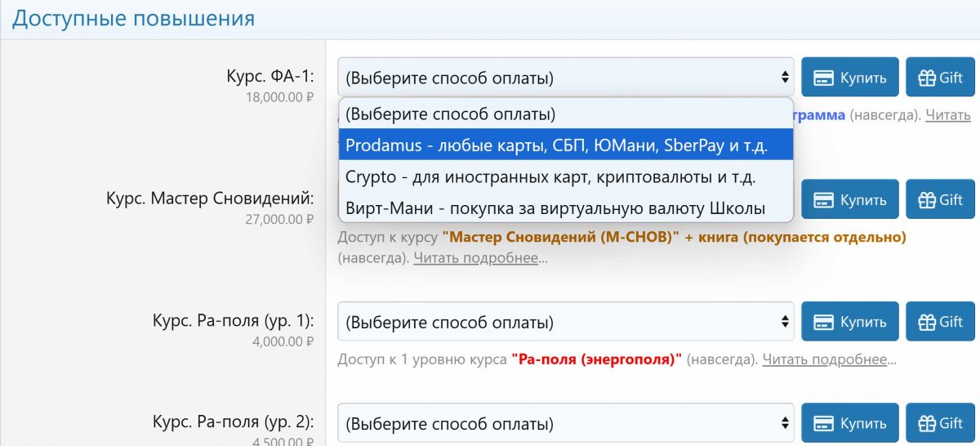
Task: Click the gift box icon for Мастер Сновидений
Action: [927, 200]
